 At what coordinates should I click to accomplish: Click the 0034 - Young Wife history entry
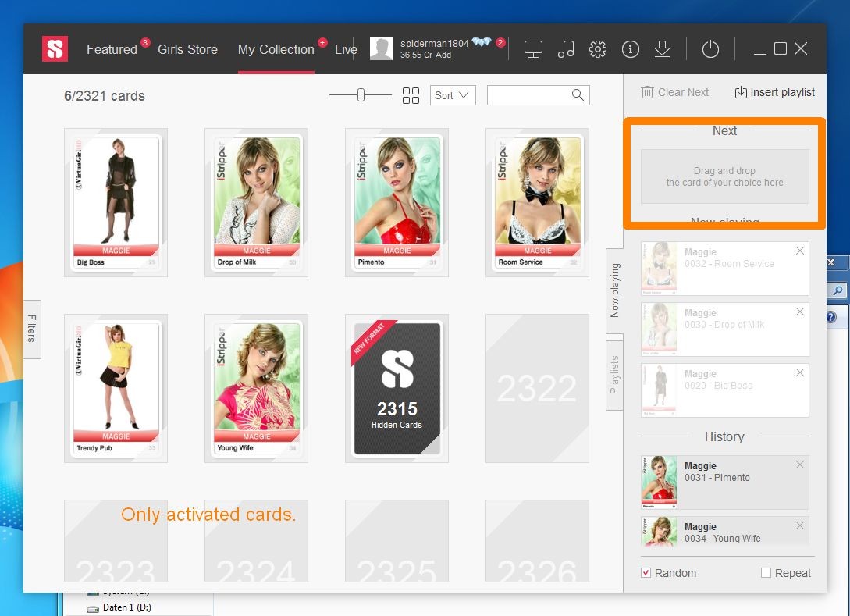pos(725,530)
